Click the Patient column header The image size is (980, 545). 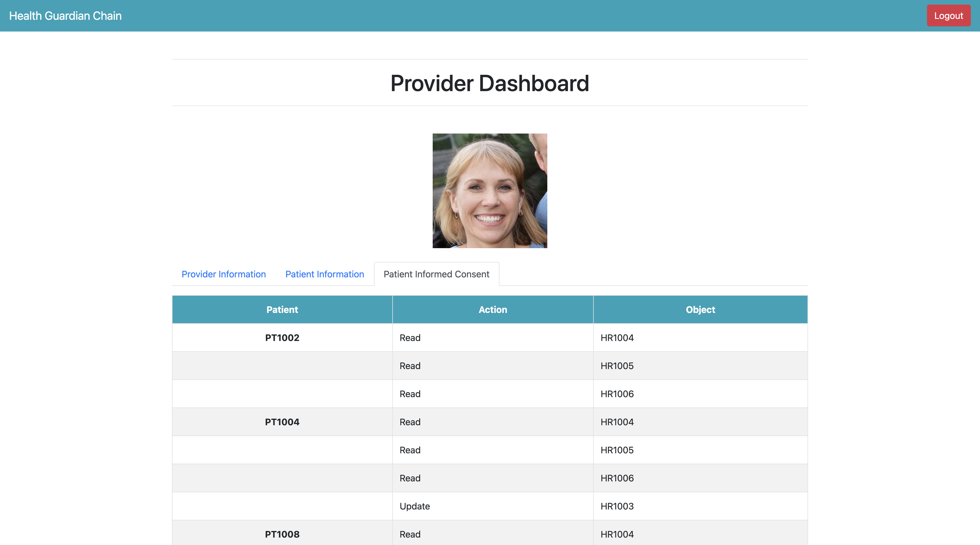pyautogui.click(x=282, y=309)
